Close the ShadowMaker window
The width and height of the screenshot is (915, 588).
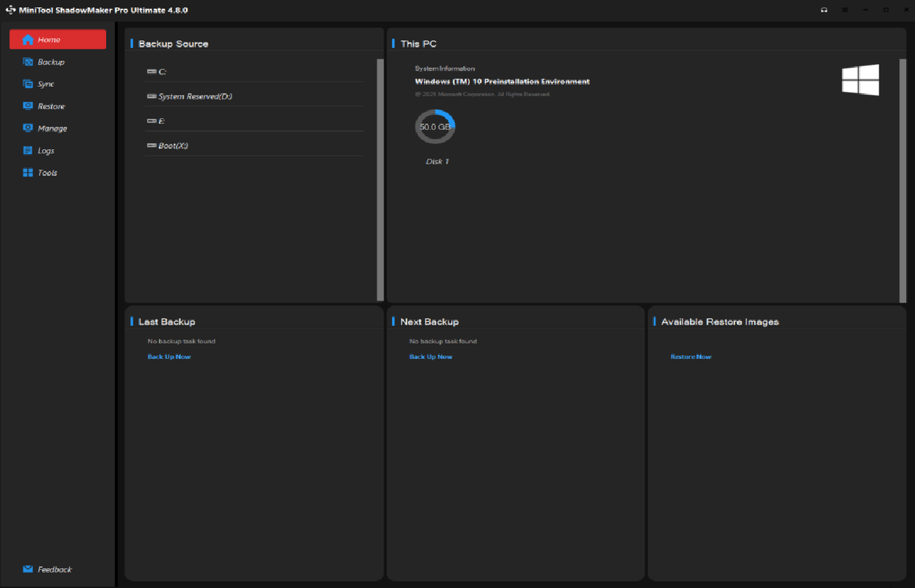905,10
